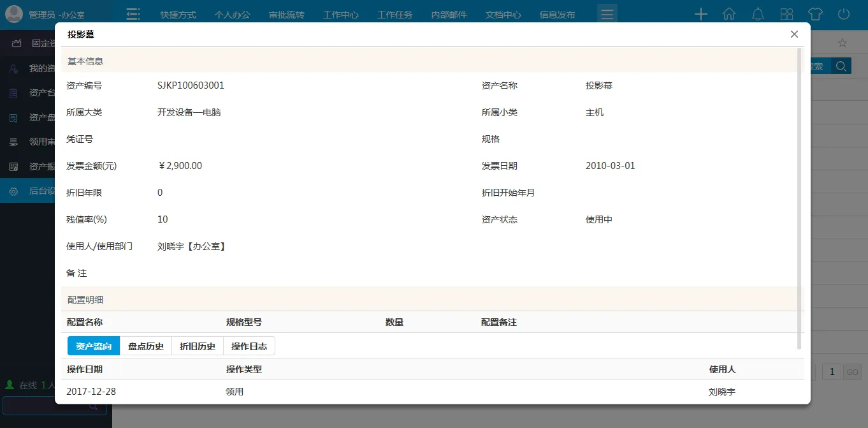868x428 pixels.
Task: Go to the home icon
Action: coord(729,14)
